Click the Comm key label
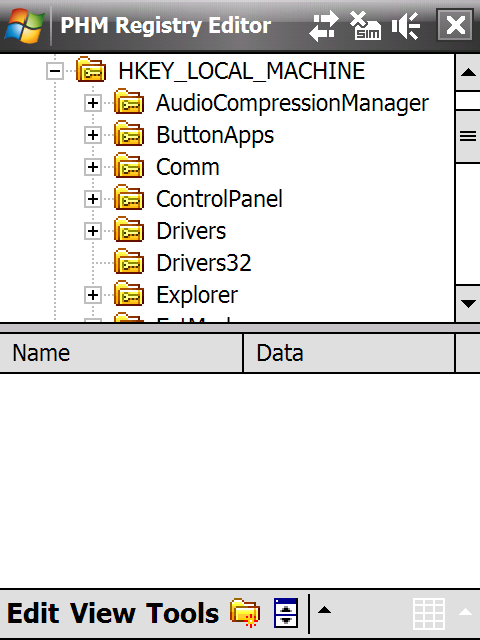 click(x=188, y=167)
